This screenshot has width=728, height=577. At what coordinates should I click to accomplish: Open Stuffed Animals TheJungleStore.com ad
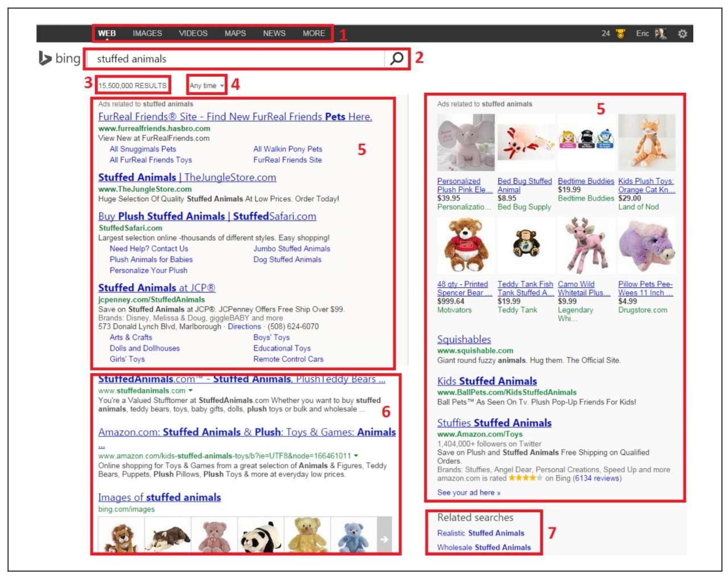pos(187,178)
